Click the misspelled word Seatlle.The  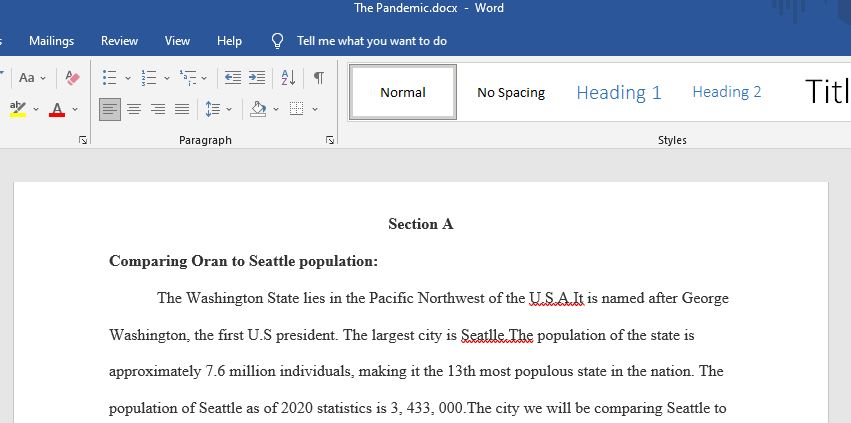497,335
